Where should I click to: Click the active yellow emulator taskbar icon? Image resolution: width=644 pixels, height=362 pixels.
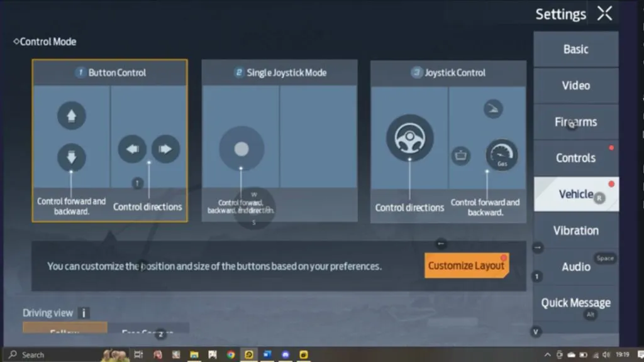249,354
